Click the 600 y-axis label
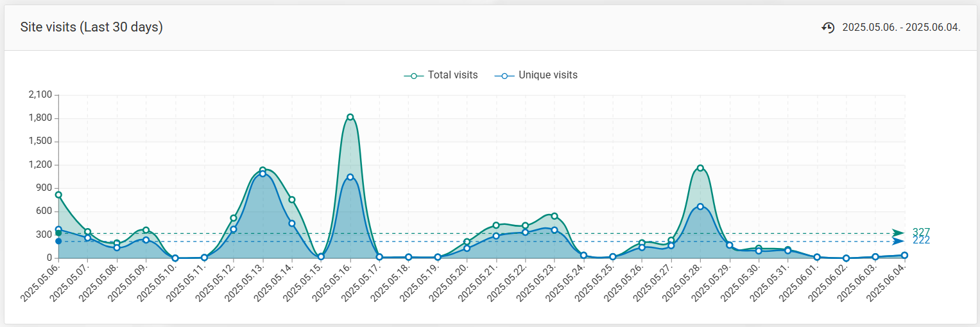 coord(44,211)
